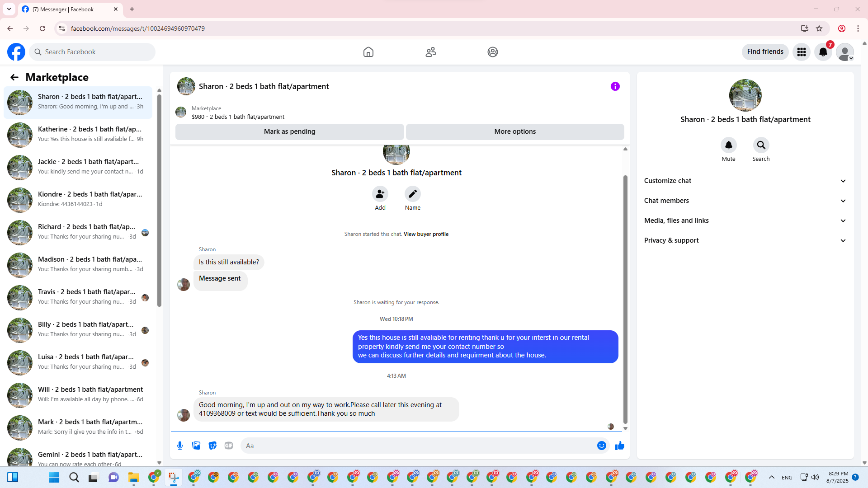The width and height of the screenshot is (868, 488).
Task: Open the $980 Marketplace listing link
Action: pos(238,117)
